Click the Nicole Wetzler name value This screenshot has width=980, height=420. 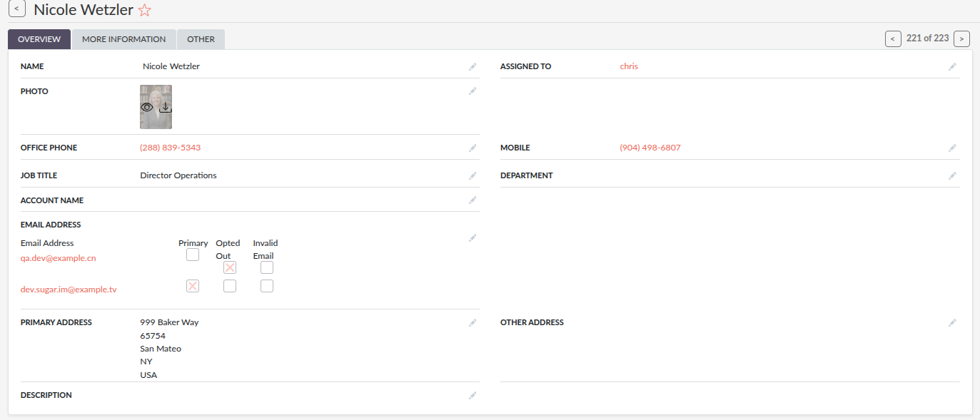pos(171,66)
